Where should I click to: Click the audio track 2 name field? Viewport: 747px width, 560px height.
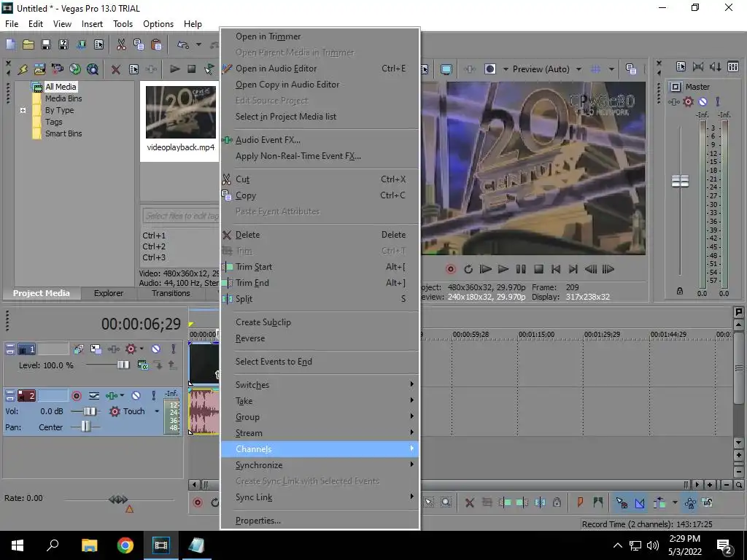pos(53,396)
